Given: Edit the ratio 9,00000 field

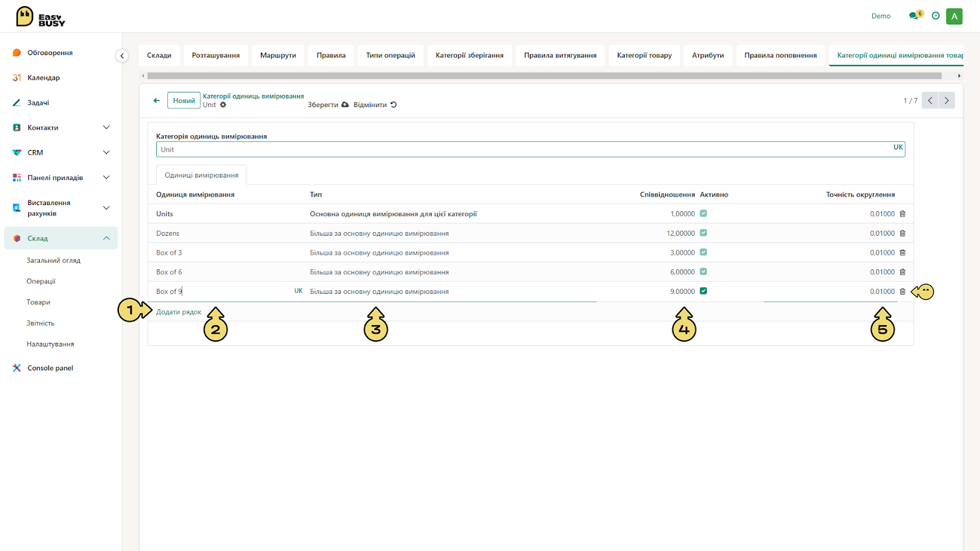Looking at the screenshot, I should [x=682, y=291].
